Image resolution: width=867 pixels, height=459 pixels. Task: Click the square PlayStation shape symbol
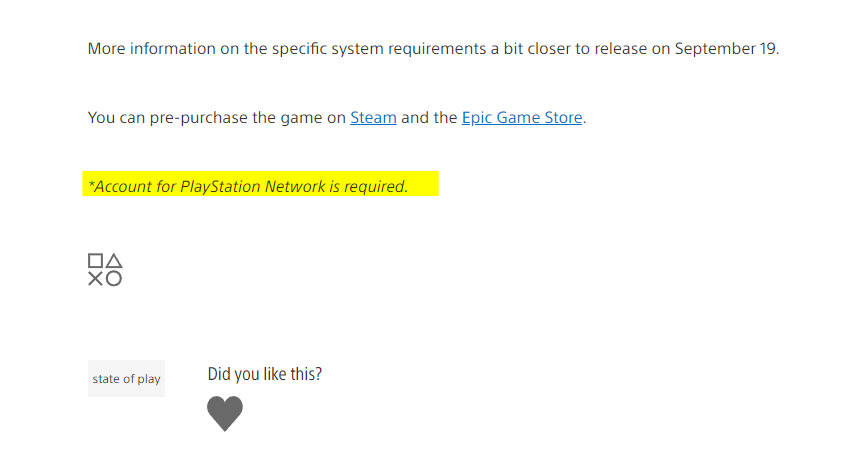(x=95, y=260)
